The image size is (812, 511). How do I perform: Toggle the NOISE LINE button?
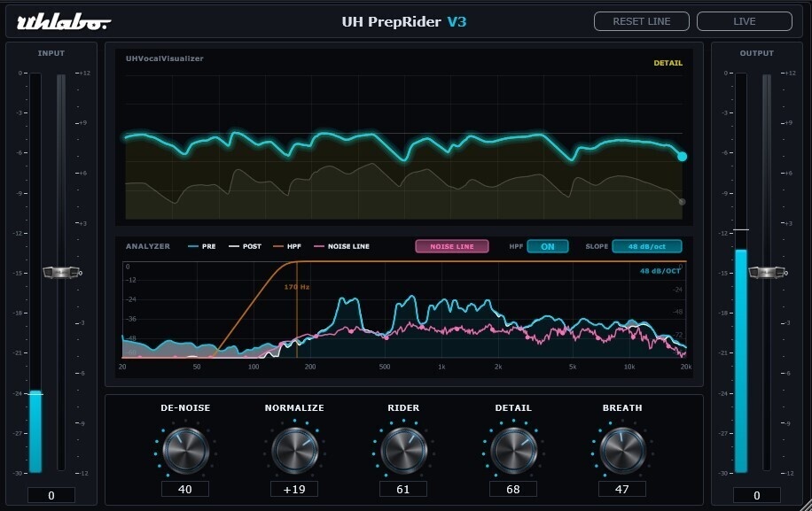[x=451, y=246]
